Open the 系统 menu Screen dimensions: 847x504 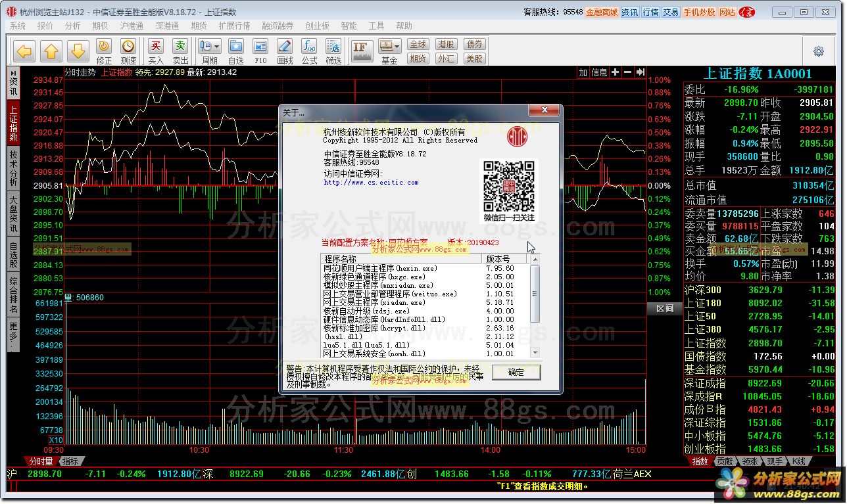coord(18,26)
